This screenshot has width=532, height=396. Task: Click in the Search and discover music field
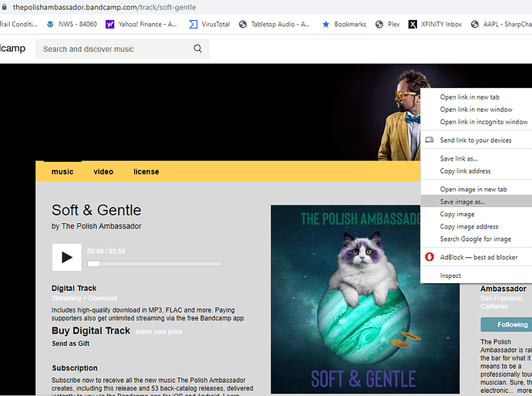click(122, 49)
